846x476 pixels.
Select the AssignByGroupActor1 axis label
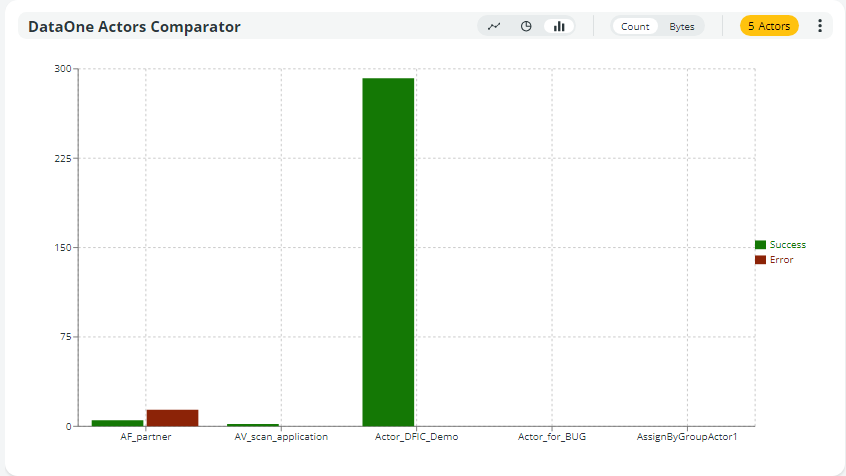pos(687,437)
